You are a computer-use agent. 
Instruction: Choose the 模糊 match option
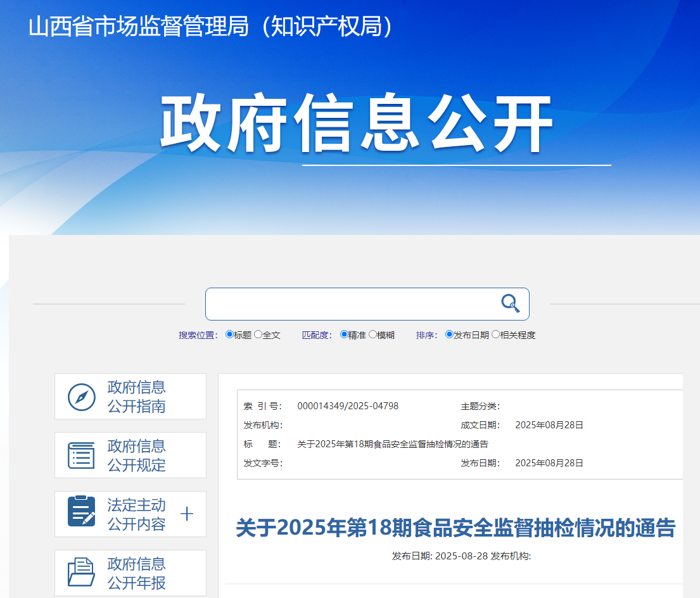click(372, 334)
